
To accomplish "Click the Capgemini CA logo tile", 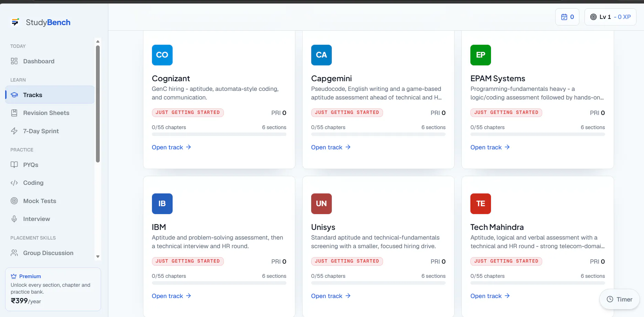I will pos(321,55).
